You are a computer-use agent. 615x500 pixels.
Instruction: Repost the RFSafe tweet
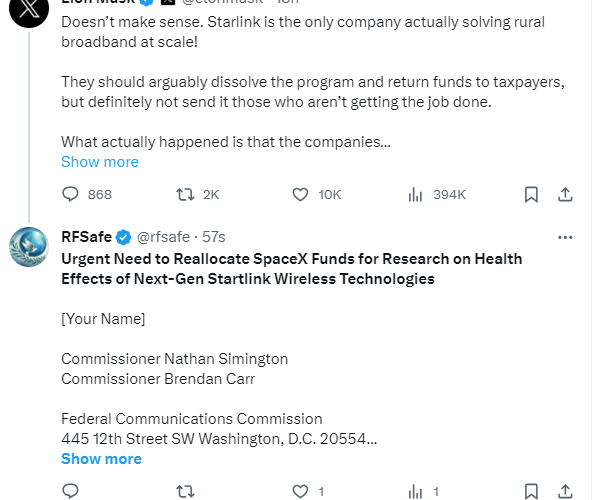pyautogui.click(x=185, y=491)
